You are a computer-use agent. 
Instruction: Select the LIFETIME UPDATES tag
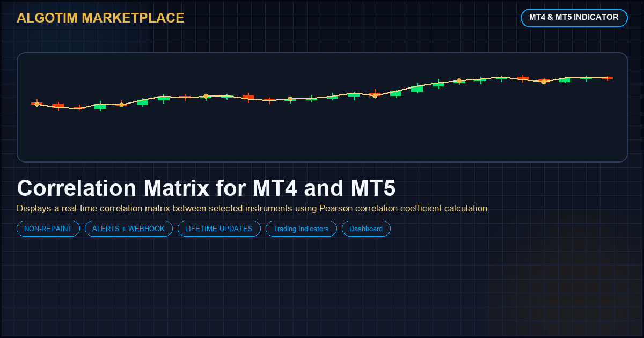(219, 229)
